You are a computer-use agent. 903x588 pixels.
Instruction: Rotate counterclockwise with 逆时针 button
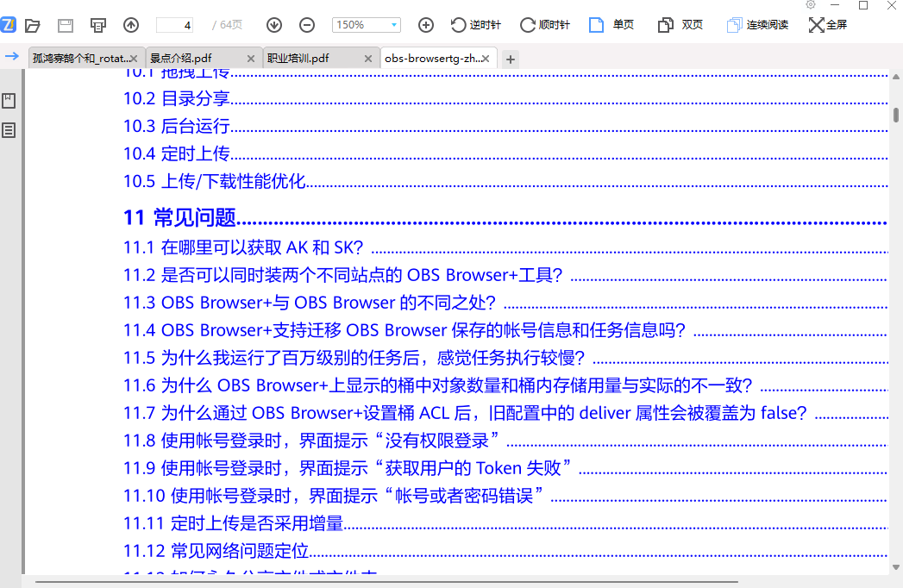(475, 25)
